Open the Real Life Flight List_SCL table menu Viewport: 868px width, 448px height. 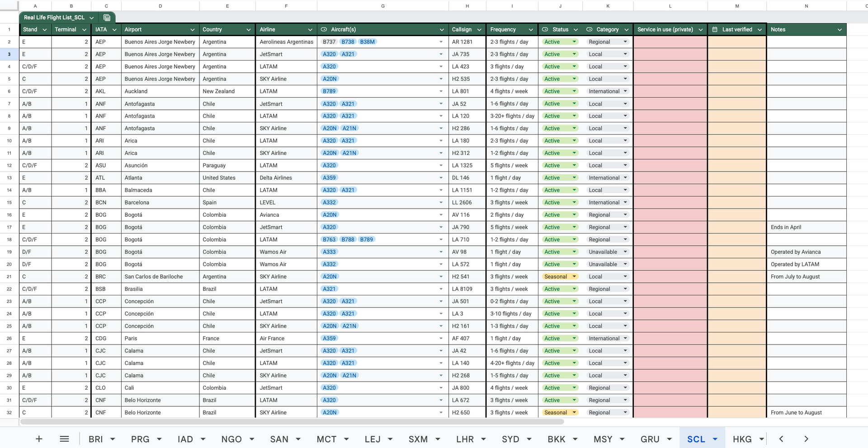pyautogui.click(x=92, y=18)
